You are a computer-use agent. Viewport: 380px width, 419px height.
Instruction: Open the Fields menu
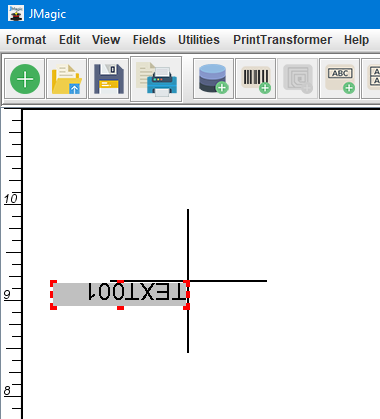[149, 40]
